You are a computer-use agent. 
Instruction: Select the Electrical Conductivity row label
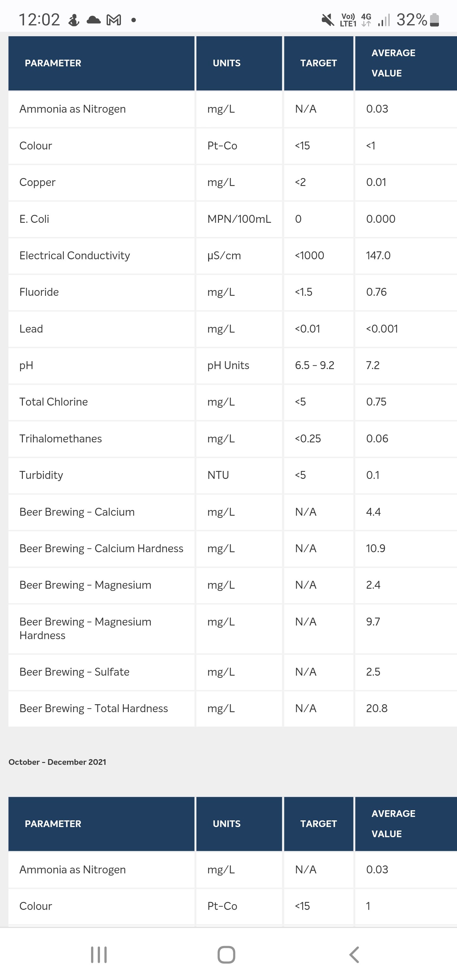click(x=75, y=255)
